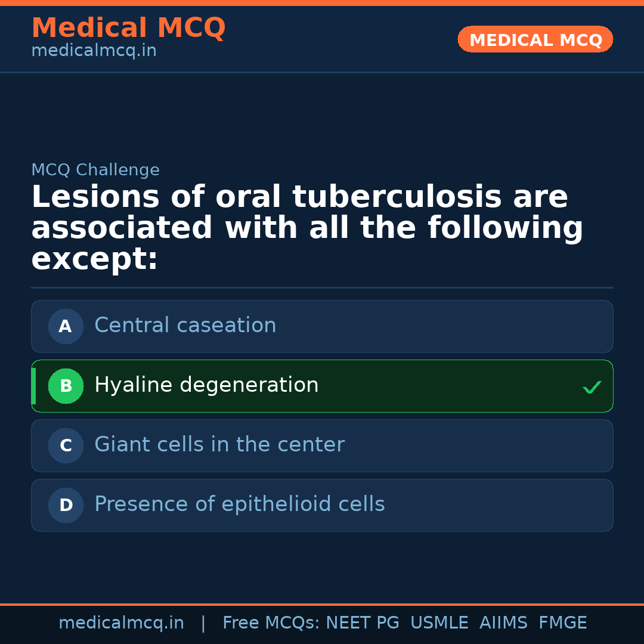Expand the MCQ Challenge section

tap(95, 170)
